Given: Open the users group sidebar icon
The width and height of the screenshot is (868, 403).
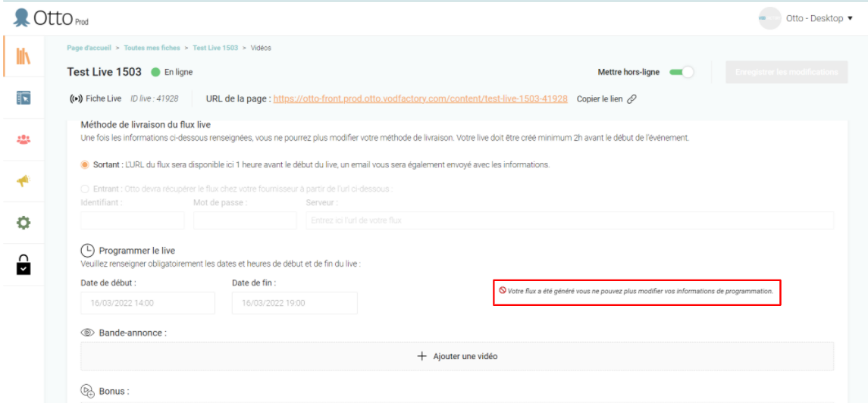Looking at the screenshot, I should [23, 140].
